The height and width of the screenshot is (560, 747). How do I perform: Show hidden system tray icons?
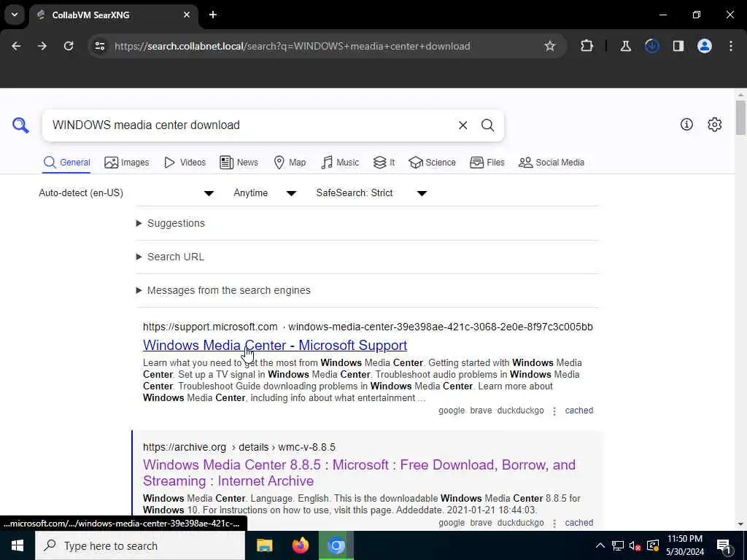point(600,545)
